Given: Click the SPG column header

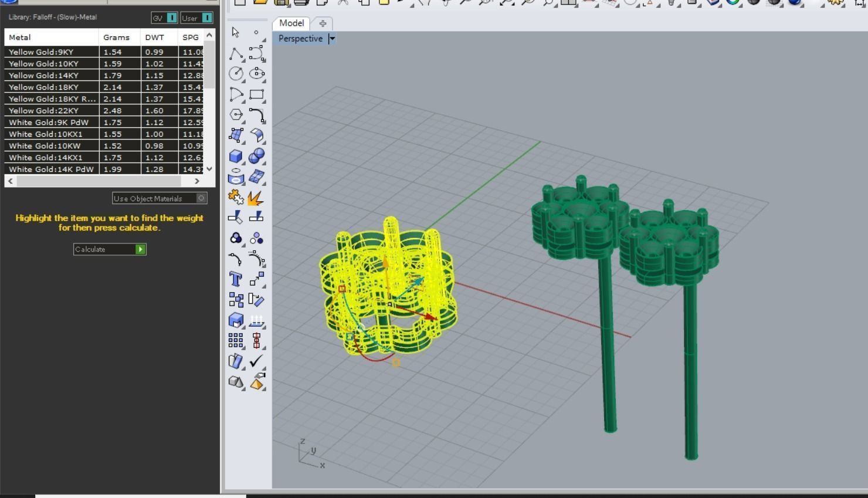Looking at the screenshot, I should pos(191,37).
